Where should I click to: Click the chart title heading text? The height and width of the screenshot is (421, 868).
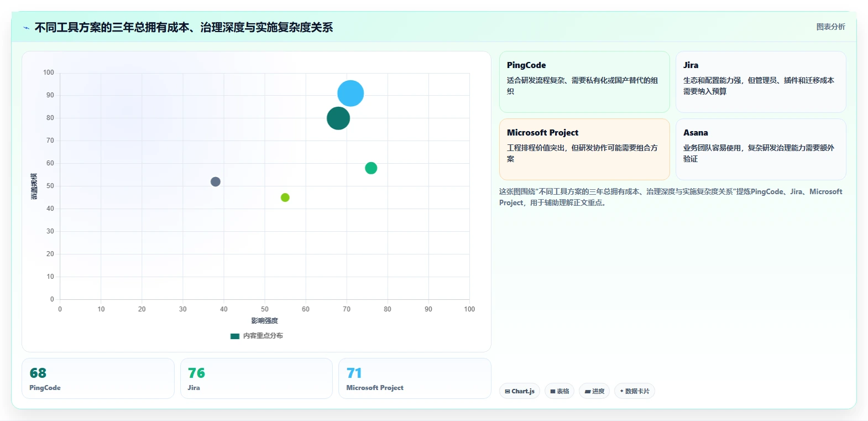tap(184, 28)
